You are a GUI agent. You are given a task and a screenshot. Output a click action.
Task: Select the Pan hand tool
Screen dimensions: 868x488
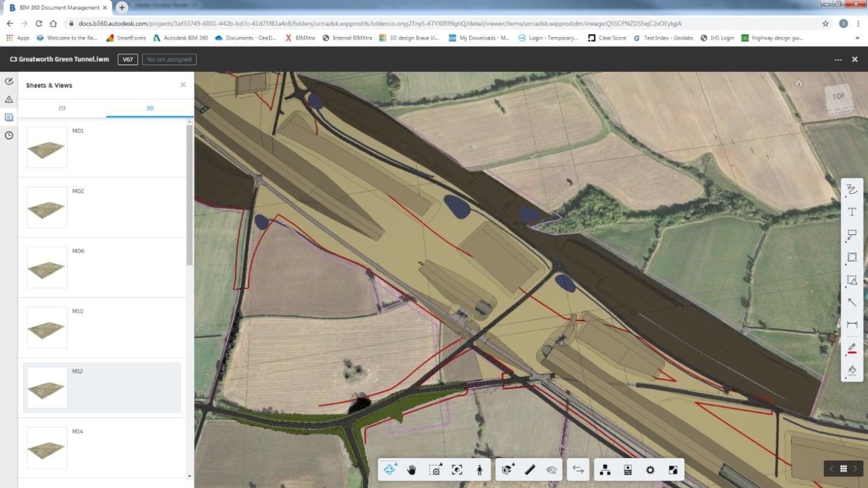click(x=412, y=470)
